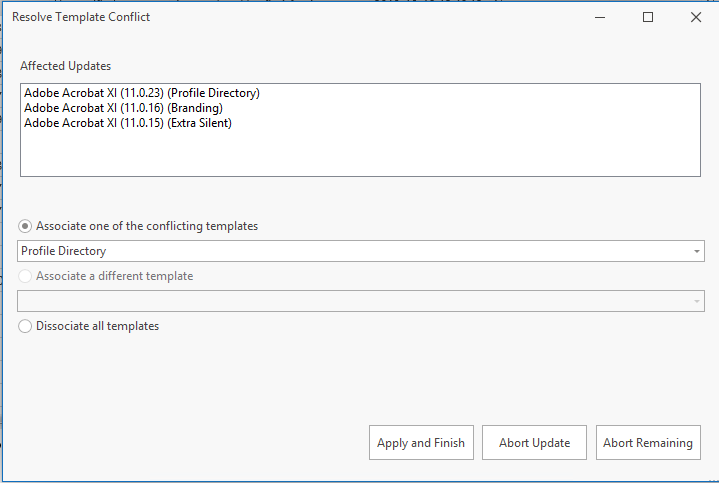Click the 'Resolve Template Conflict' title bar text
This screenshot has height=483, width=719.
(x=81, y=17)
